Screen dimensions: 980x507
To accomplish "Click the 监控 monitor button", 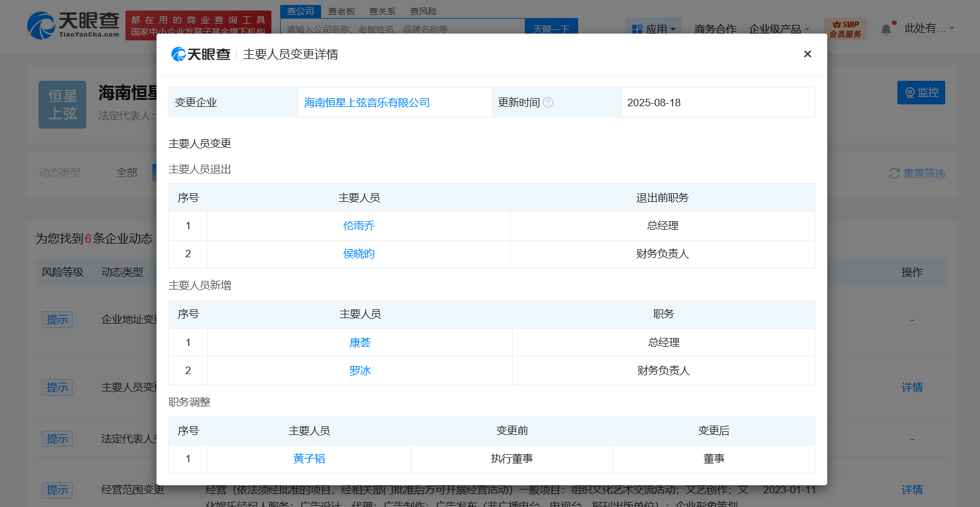I will click(x=921, y=93).
